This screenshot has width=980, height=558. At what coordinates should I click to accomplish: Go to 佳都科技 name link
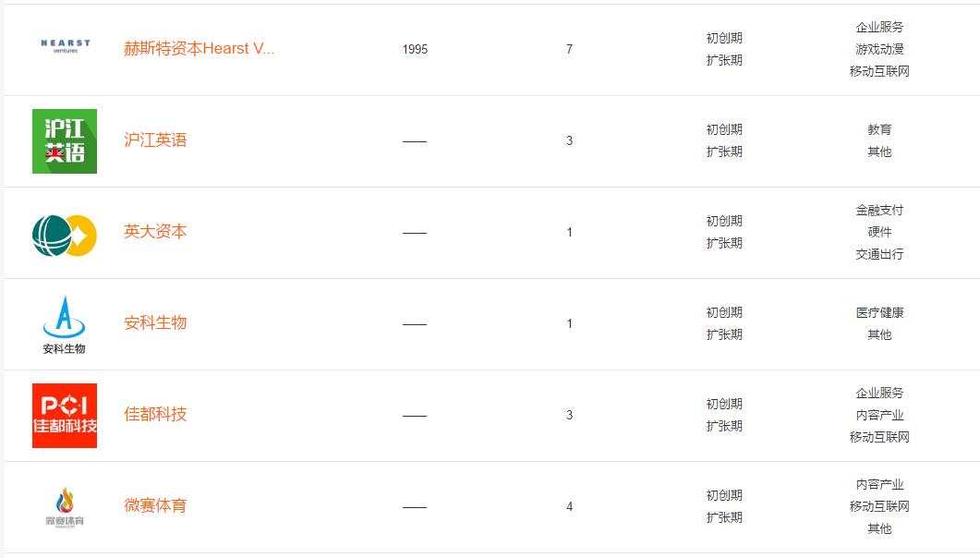[155, 414]
